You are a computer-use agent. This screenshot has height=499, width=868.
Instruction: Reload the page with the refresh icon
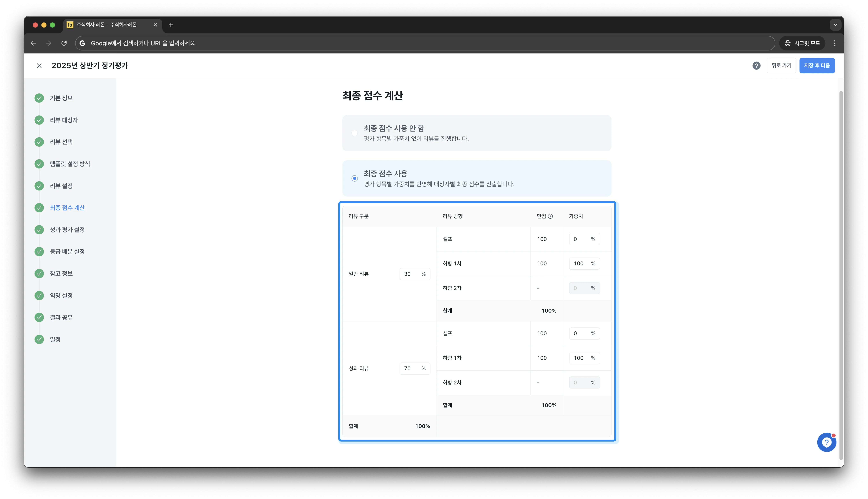point(64,43)
